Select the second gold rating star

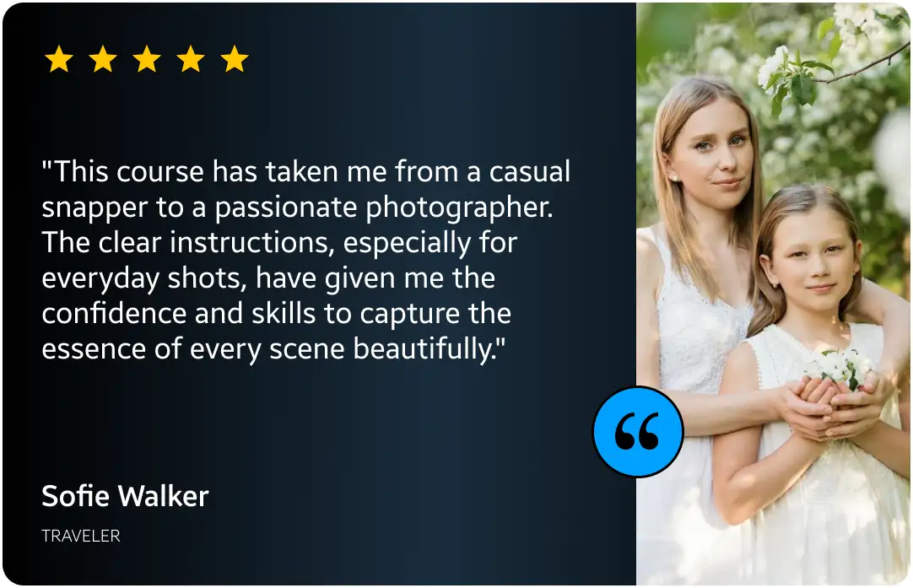click(103, 59)
